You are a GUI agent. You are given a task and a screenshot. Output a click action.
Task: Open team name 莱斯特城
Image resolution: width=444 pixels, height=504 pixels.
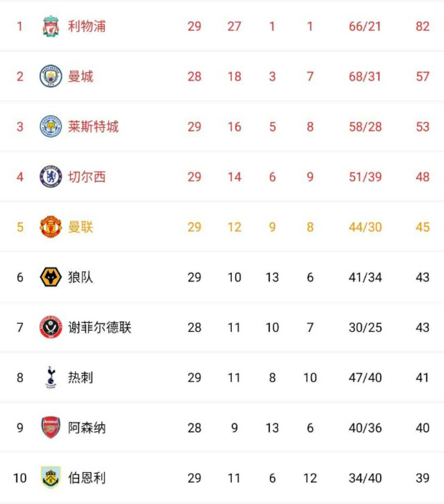(93, 127)
